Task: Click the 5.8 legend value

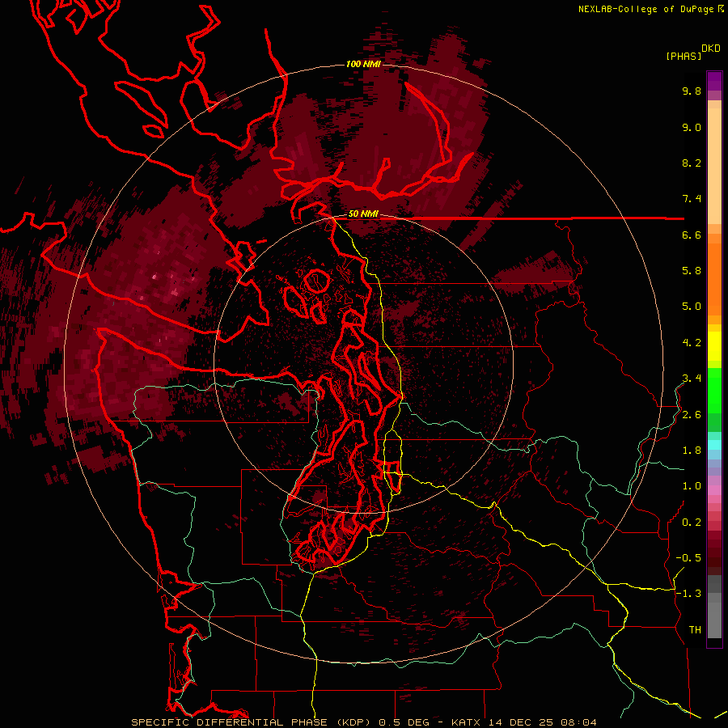Action: [692, 271]
